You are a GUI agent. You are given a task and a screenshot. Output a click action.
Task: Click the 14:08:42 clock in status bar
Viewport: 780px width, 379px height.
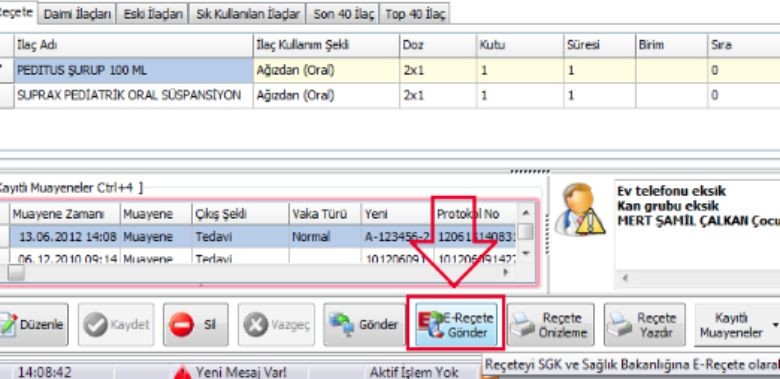click(44, 372)
